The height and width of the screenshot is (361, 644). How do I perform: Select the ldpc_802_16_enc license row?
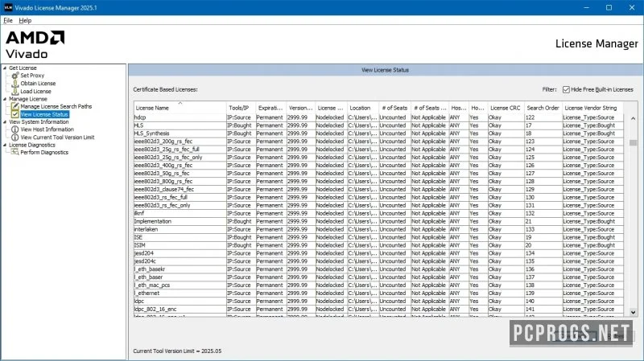point(378,310)
